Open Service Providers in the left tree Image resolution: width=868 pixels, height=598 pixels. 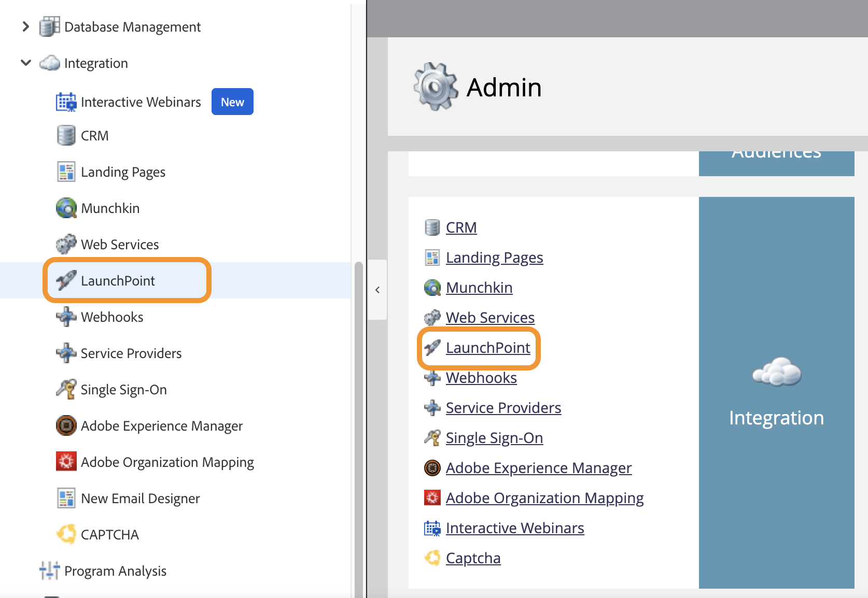131,353
